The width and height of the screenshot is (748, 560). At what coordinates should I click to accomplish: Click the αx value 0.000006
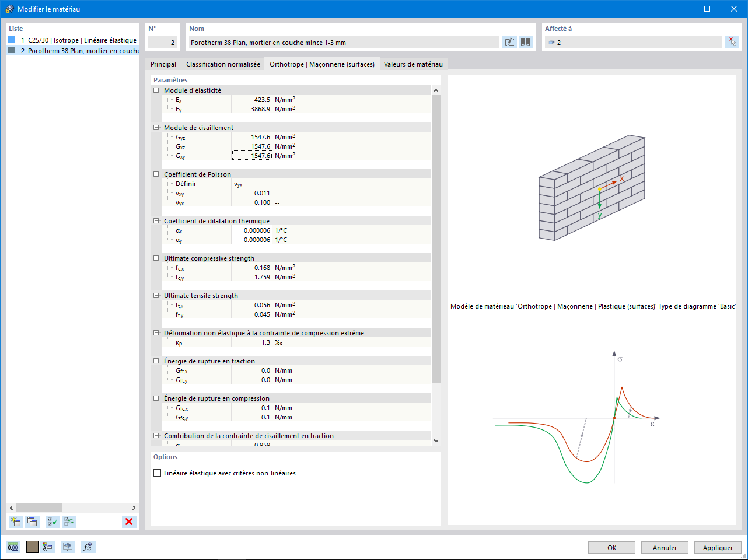pos(251,230)
